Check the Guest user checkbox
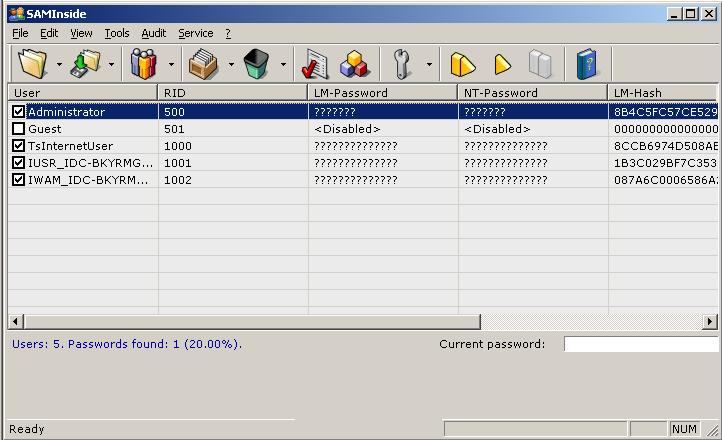This screenshot has height=440, width=722. tap(18, 128)
